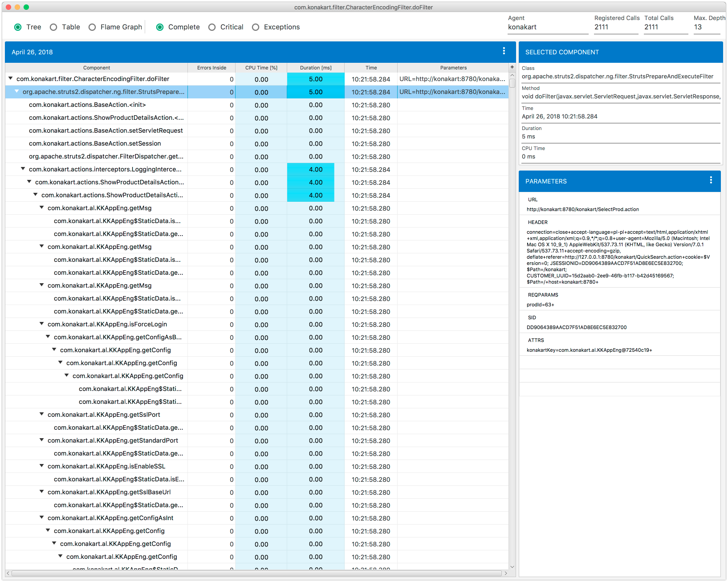Select the Critical filter radio button
The image size is (728, 582).
(x=212, y=27)
